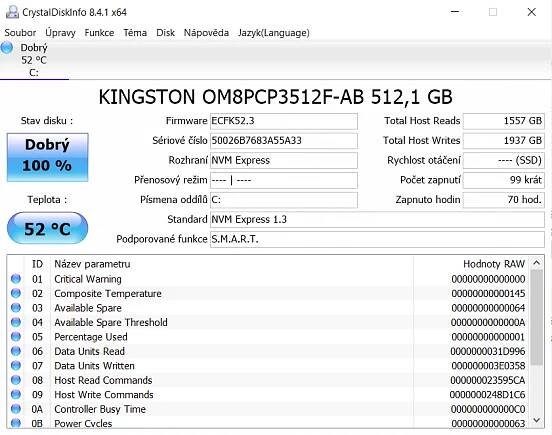Click the ID column header
552x435 pixels.
click(x=37, y=264)
